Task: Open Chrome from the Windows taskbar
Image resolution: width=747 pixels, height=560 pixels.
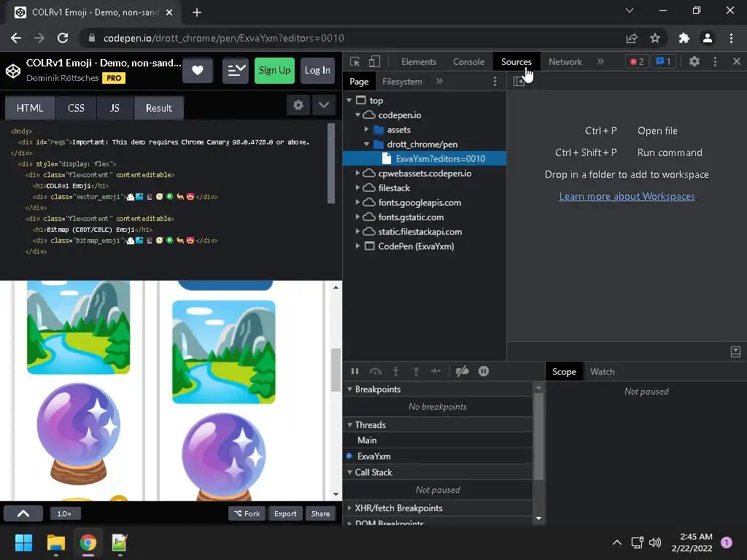Action: point(88,542)
